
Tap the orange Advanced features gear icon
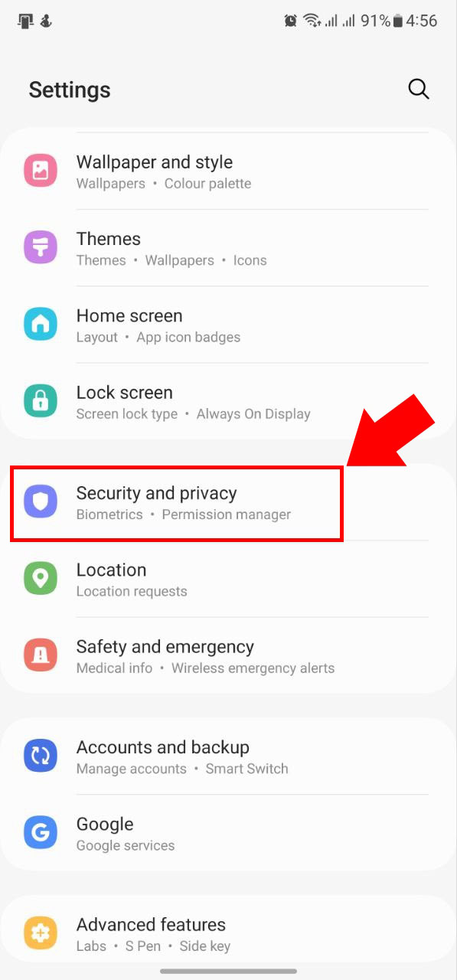pyautogui.click(x=41, y=934)
